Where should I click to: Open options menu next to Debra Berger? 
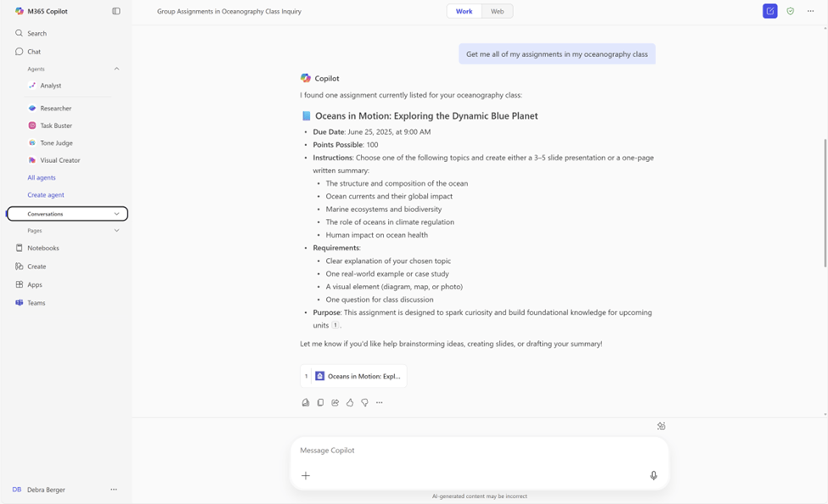[114, 490]
